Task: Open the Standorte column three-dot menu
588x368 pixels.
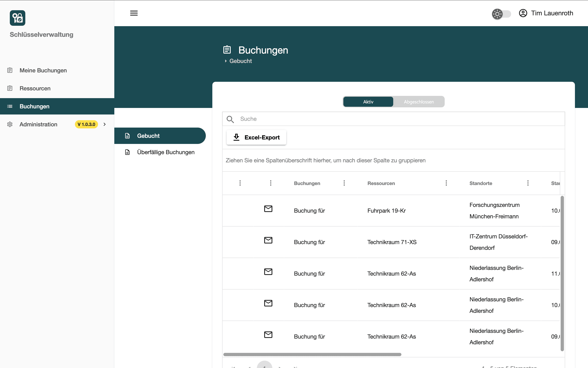Action: point(528,183)
